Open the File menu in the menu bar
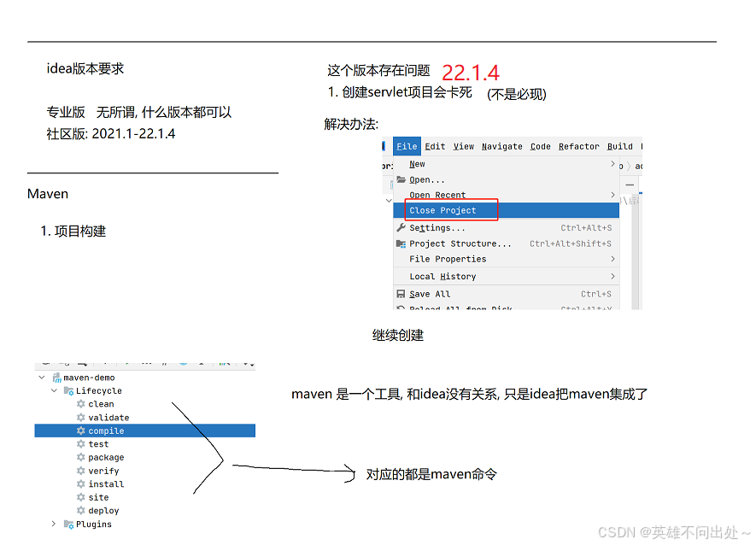This screenshot has height=545, width=756. tap(407, 146)
